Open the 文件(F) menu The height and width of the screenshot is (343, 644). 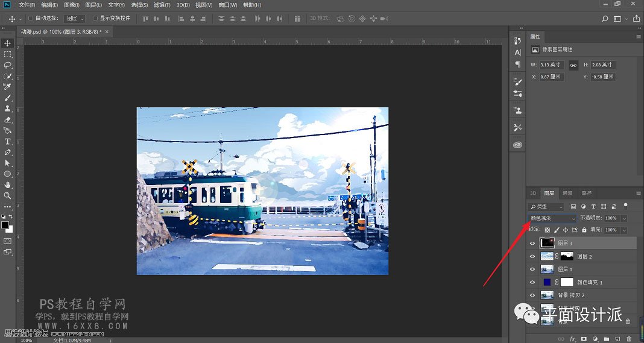[27, 5]
